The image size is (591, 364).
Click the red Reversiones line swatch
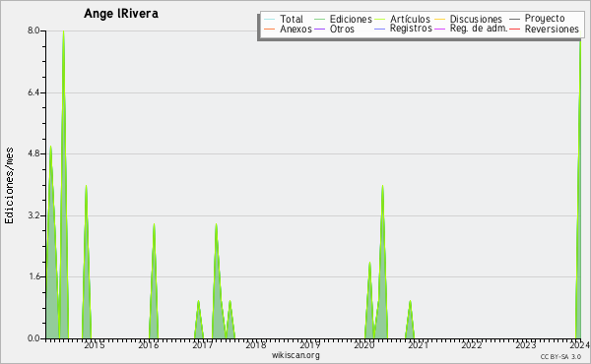514,29
